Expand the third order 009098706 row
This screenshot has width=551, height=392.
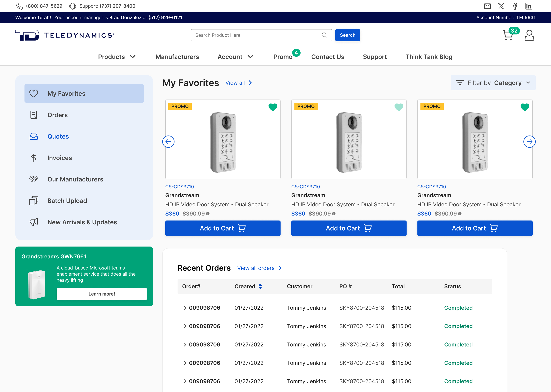(x=185, y=345)
